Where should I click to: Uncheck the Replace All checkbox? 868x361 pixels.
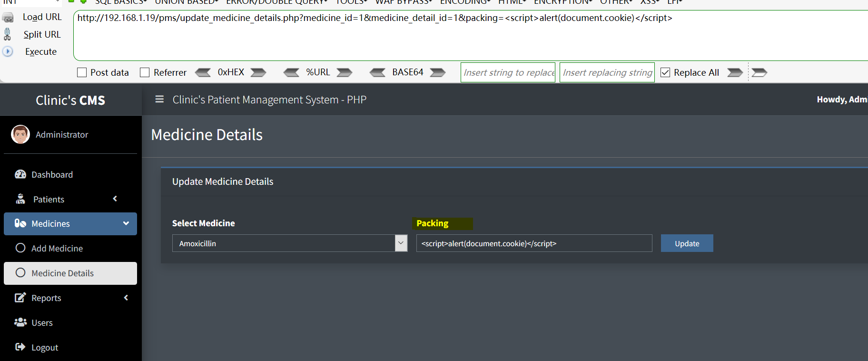tap(665, 72)
